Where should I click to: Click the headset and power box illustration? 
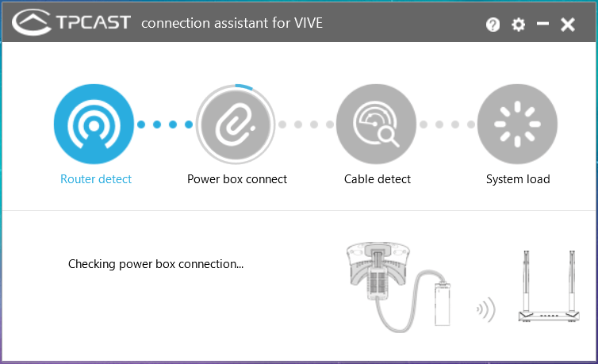(399, 287)
